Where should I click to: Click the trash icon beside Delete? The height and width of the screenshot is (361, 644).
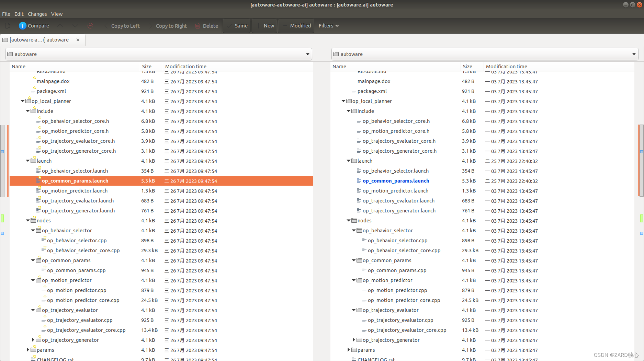click(198, 26)
